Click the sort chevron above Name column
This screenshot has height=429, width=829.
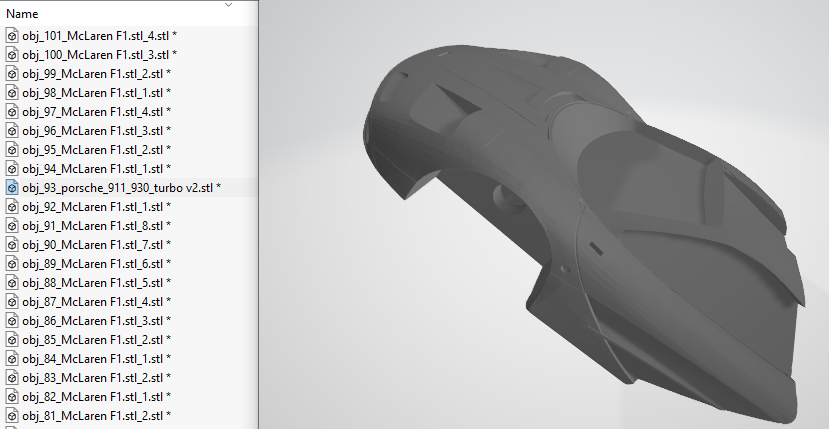(x=228, y=5)
